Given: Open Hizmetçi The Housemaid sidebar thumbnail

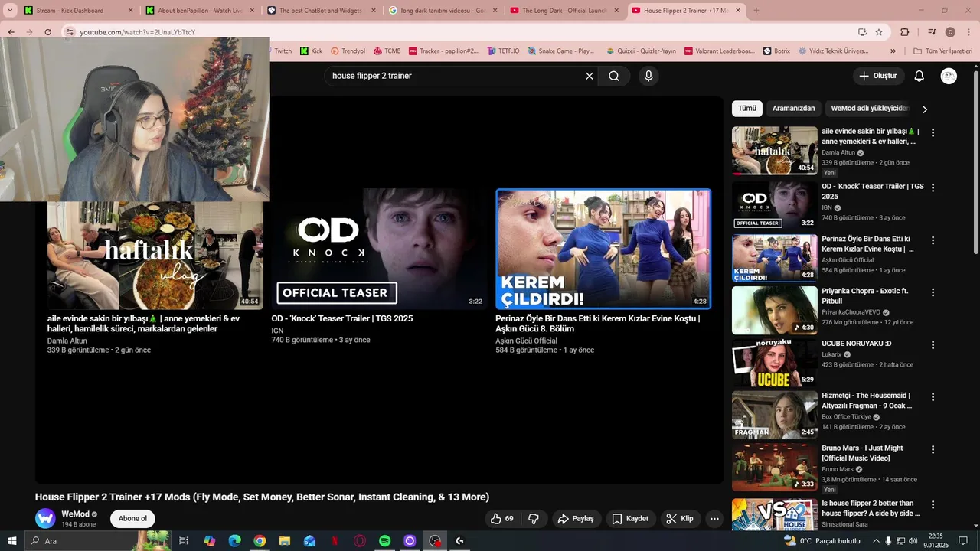Looking at the screenshot, I should pyautogui.click(x=774, y=415).
